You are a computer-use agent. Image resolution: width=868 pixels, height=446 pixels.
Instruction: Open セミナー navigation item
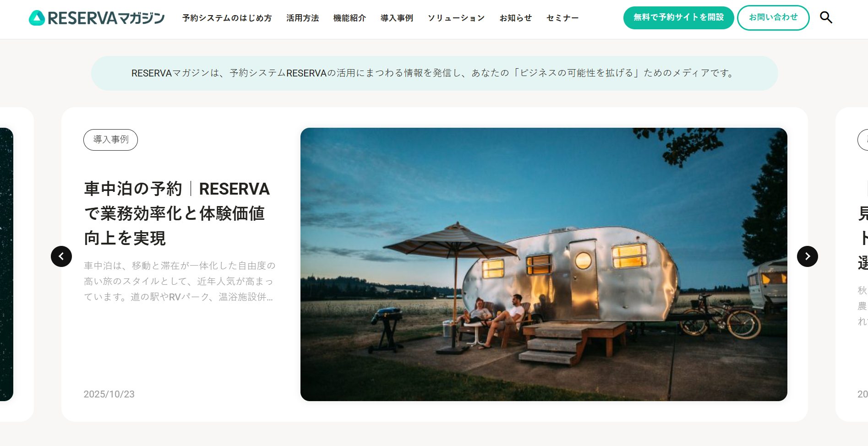tap(562, 18)
